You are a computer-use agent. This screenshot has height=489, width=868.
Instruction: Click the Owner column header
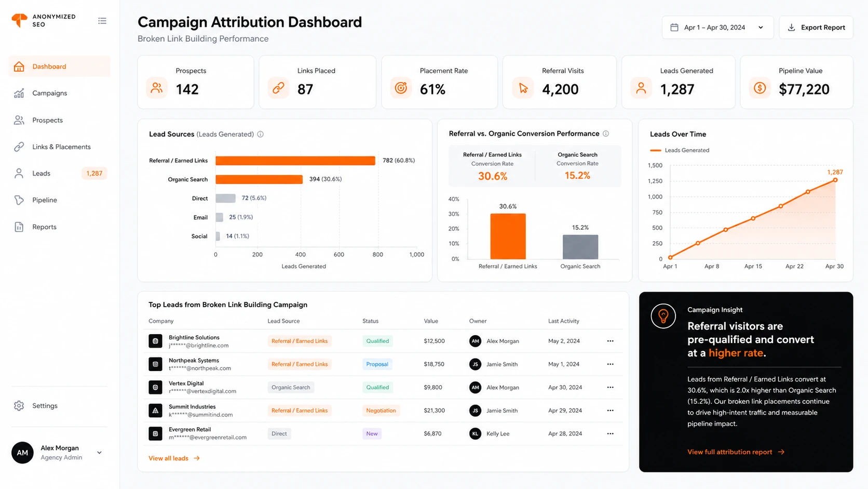coord(478,321)
